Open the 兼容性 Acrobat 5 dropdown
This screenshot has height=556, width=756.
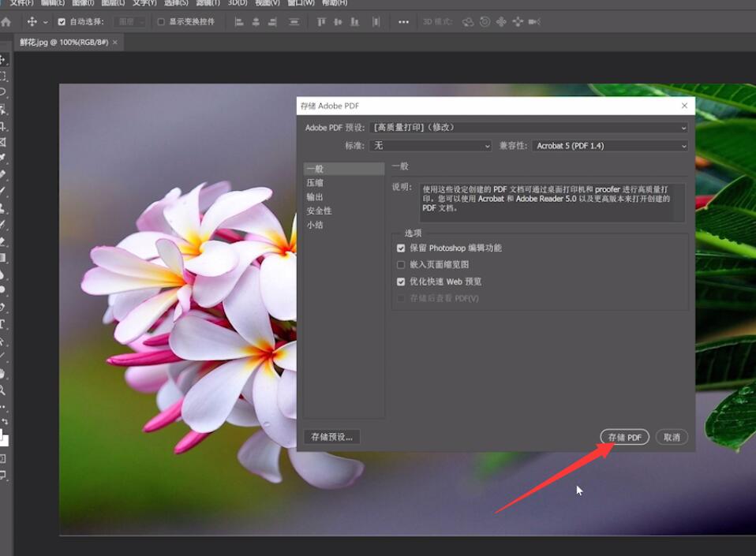(x=610, y=145)
